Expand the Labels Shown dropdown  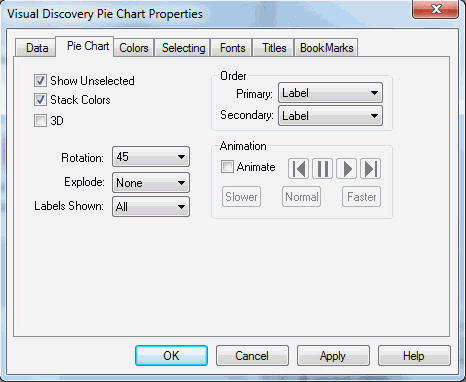pos(151,207)
